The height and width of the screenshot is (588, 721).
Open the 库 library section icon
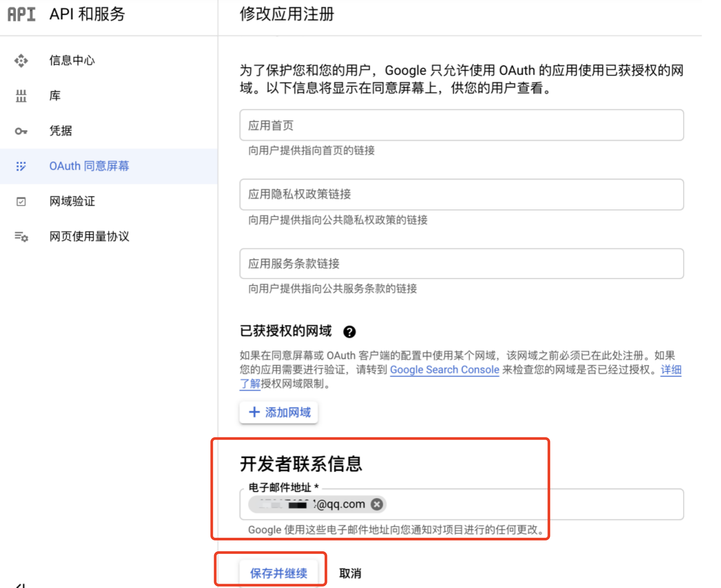(x=21, y=96)
